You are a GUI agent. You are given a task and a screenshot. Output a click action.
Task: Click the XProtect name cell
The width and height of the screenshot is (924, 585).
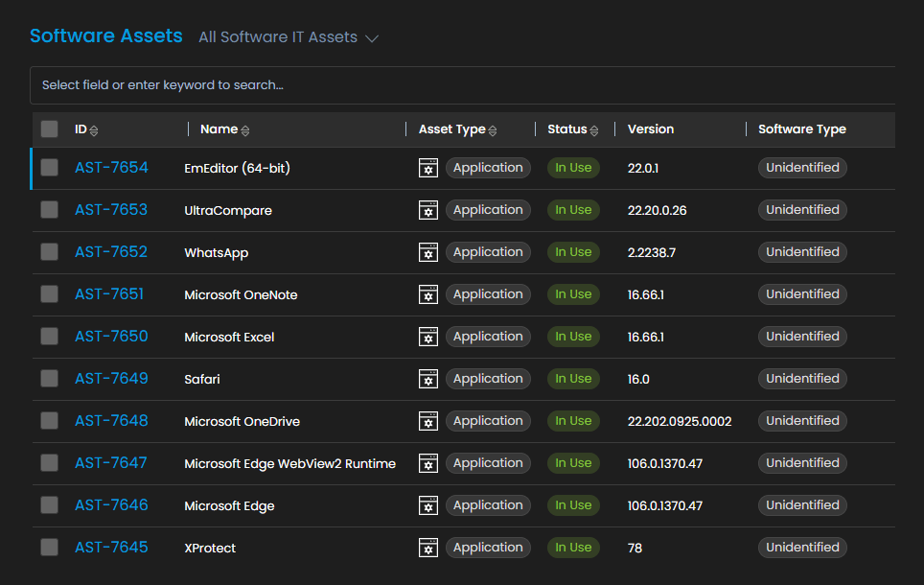point(210,548)
